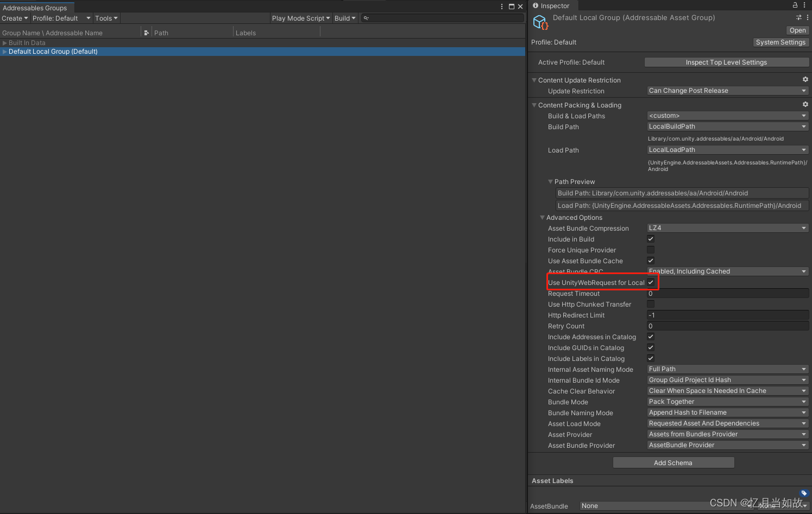Screen dimensions: 812x514
Task: Toggle Include GUIDs in Catalog checkbox
Action: 651,347
